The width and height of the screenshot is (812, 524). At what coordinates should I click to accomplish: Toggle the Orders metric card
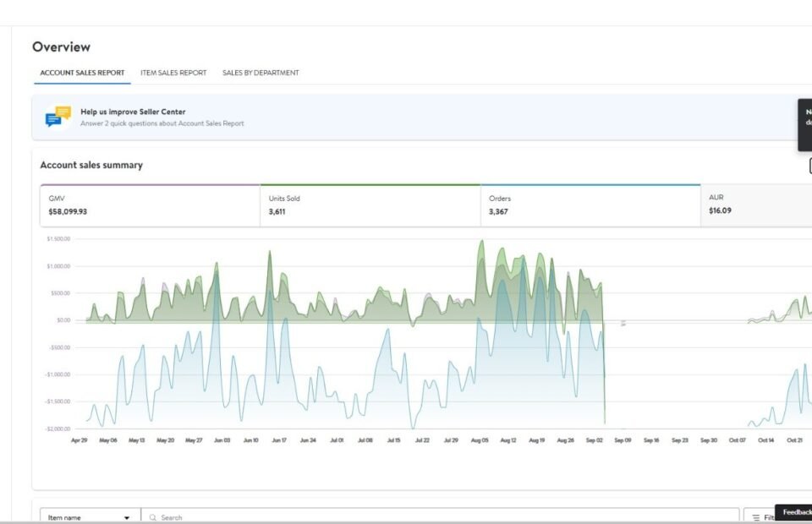[590, 205]
